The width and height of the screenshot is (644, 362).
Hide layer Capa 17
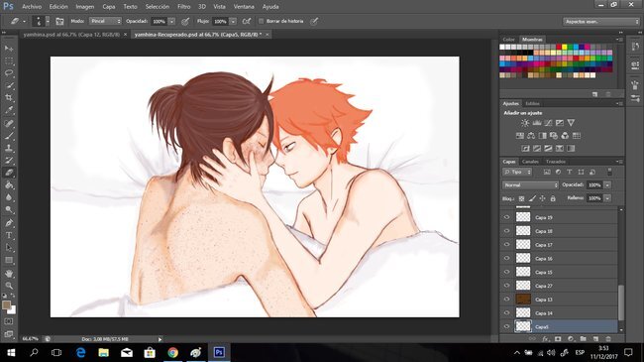(506, 244)
